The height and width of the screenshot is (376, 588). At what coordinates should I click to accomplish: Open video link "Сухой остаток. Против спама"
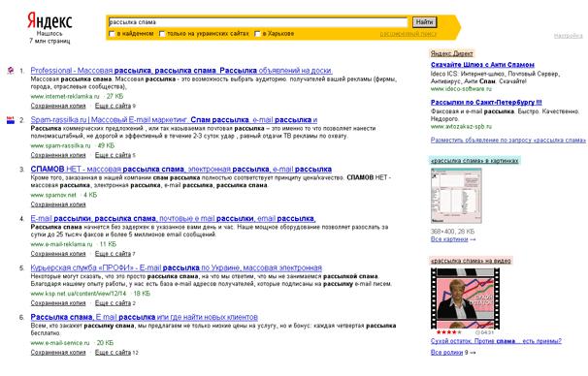(x=496, y=341)
